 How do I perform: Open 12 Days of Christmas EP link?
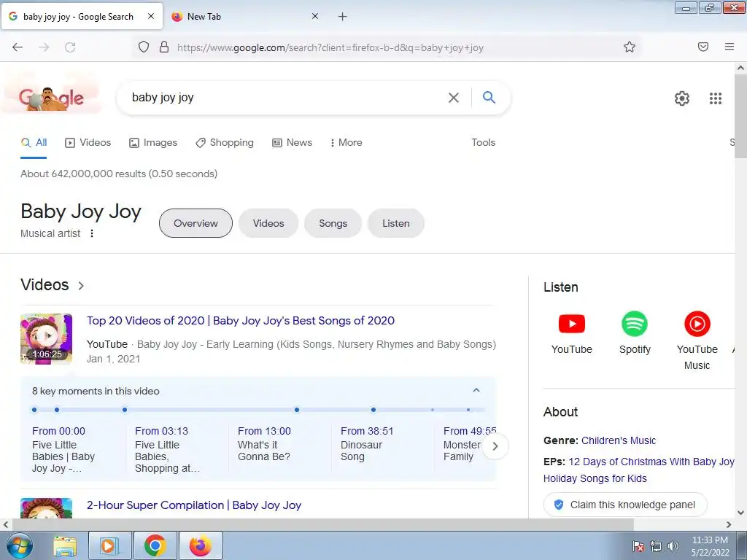[651, 462]
